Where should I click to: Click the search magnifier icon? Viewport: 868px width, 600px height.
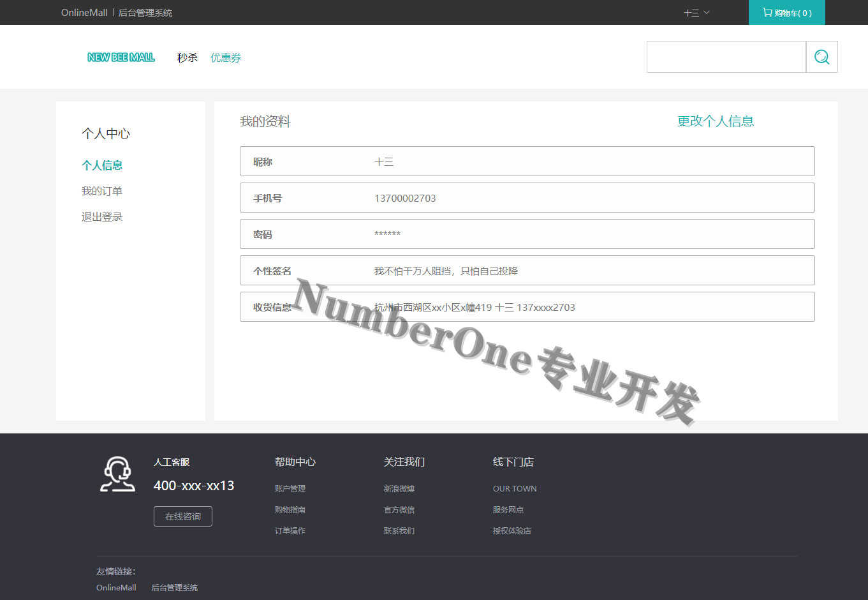click(821, 57)
